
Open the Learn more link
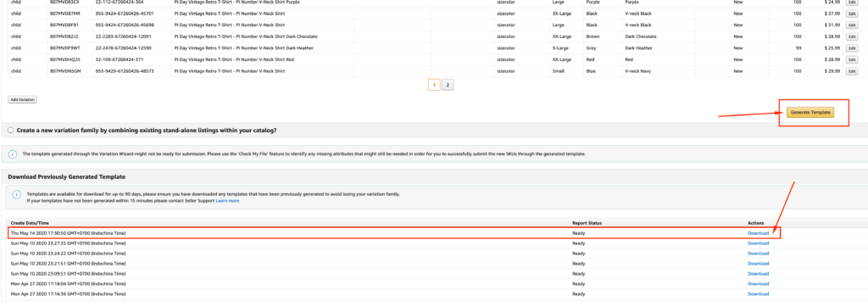point(227,201)
